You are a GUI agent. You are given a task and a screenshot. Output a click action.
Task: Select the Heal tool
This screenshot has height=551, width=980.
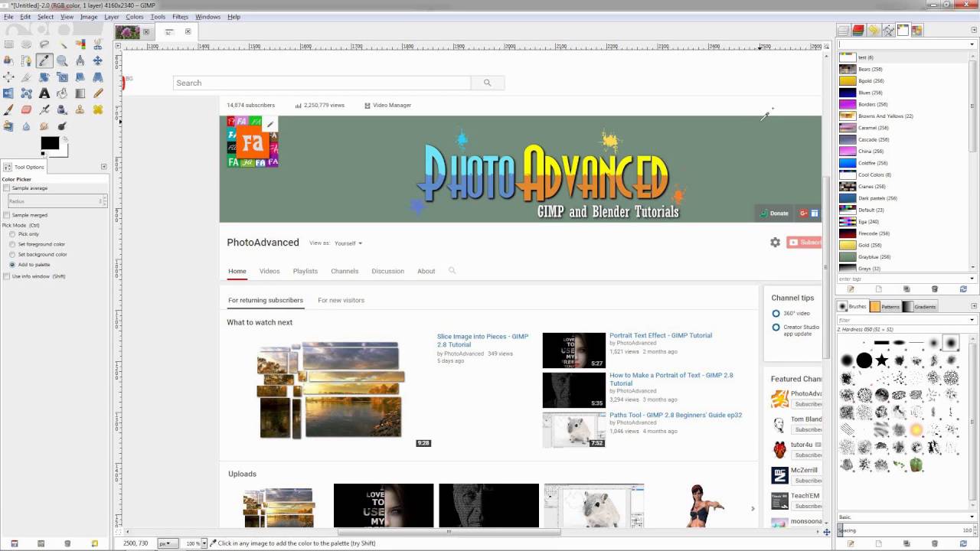click(x=98, y=109)
